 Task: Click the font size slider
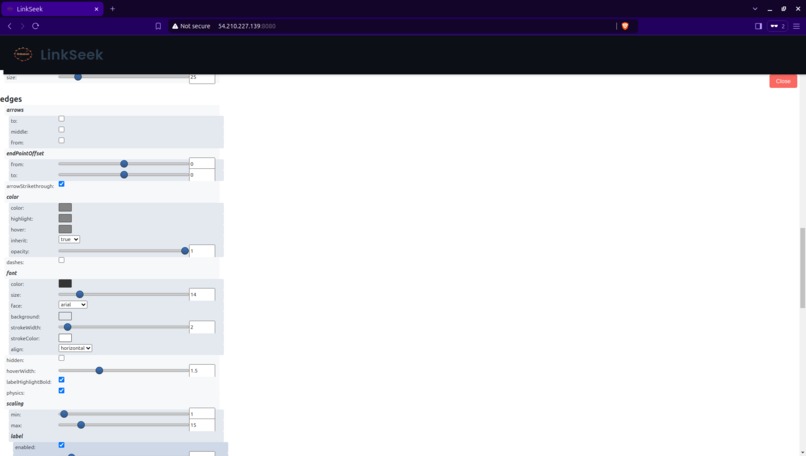pos(123,295)
